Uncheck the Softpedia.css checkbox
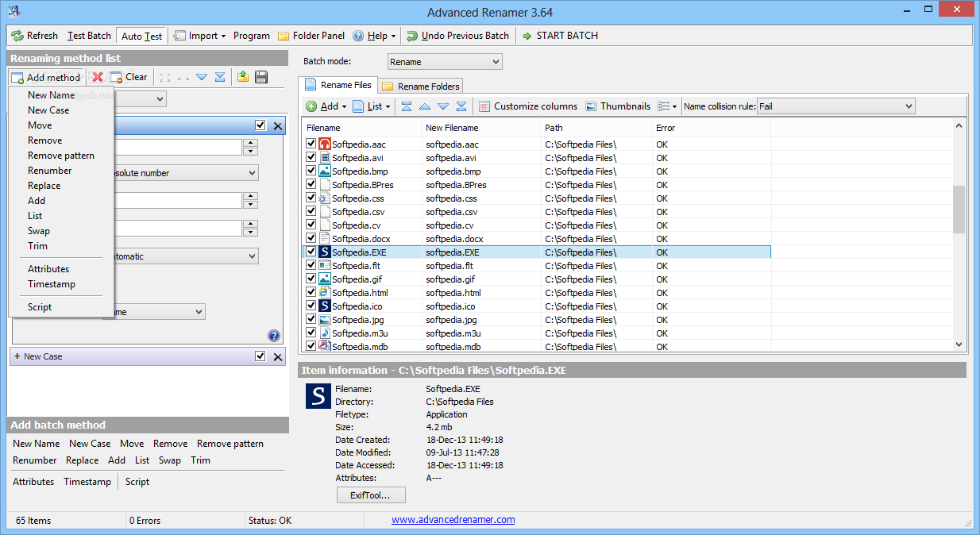980x535 pixels. tap(311, 198)
